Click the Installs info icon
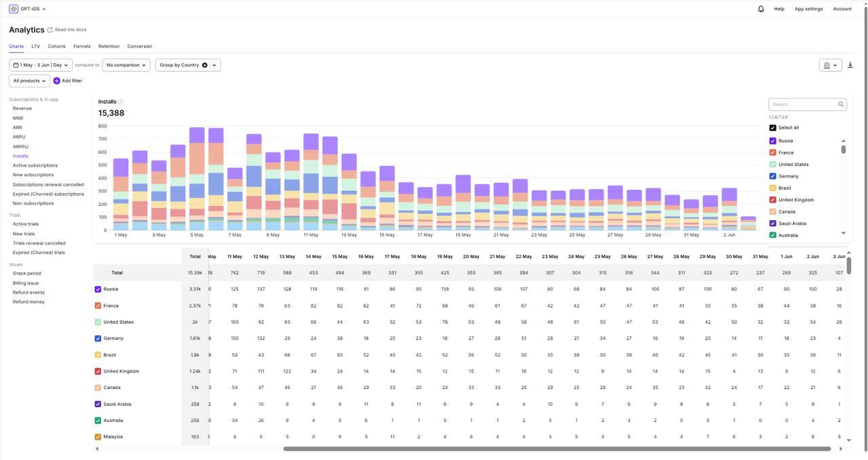This screenshot has width=868, height=460. (121, 102)
